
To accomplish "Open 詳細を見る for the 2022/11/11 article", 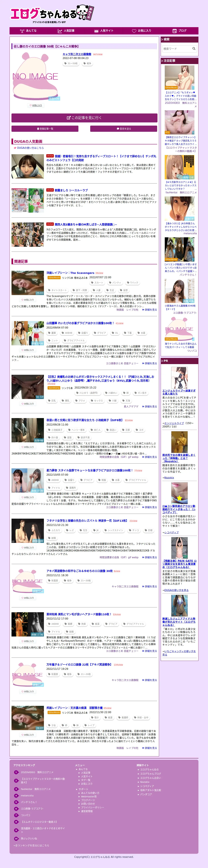I will pos(150,586).
